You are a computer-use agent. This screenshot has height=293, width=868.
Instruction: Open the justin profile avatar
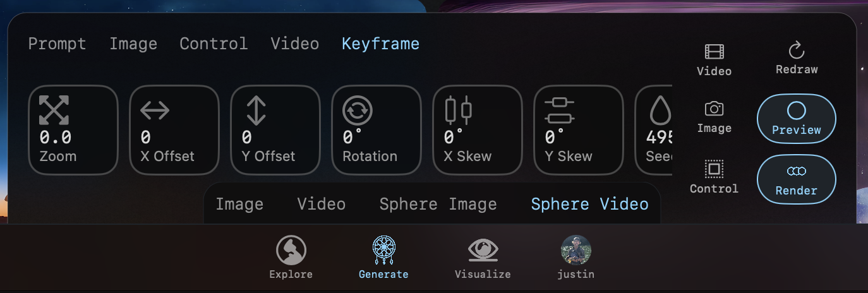point(576,257)
